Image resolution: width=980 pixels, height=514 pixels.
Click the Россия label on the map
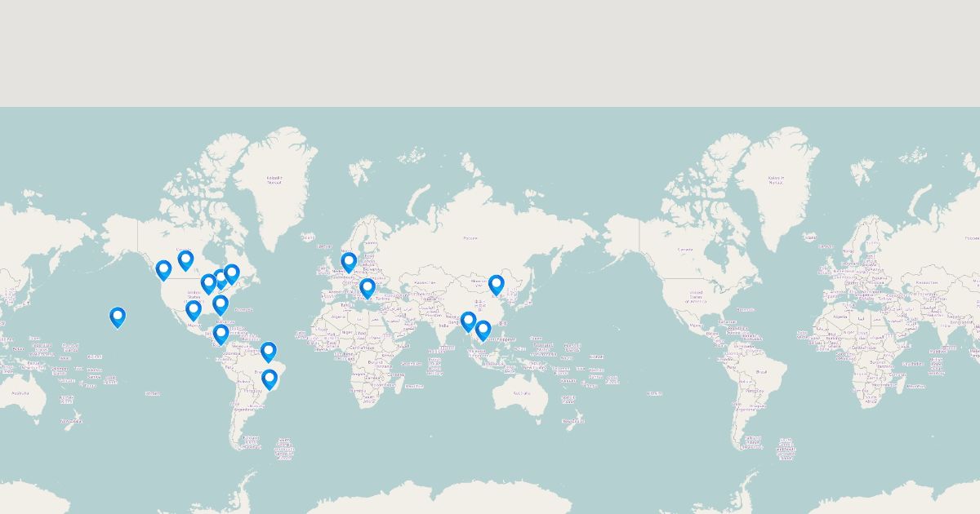tap(470, 238)
